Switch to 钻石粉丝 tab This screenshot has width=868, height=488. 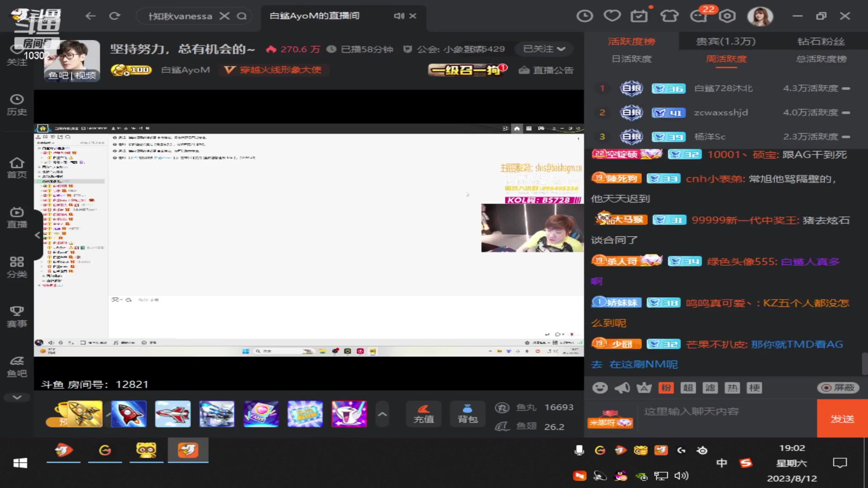[821, 42]
